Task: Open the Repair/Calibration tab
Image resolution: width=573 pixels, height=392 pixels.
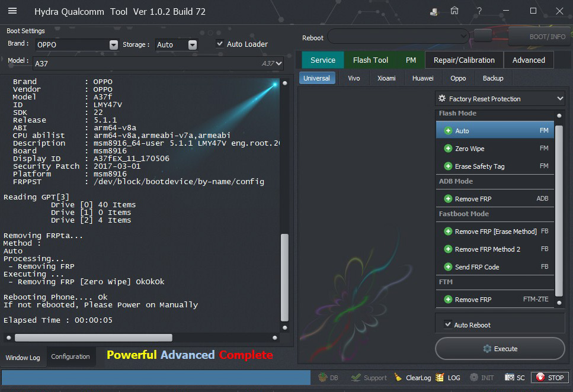Action: 464,60
